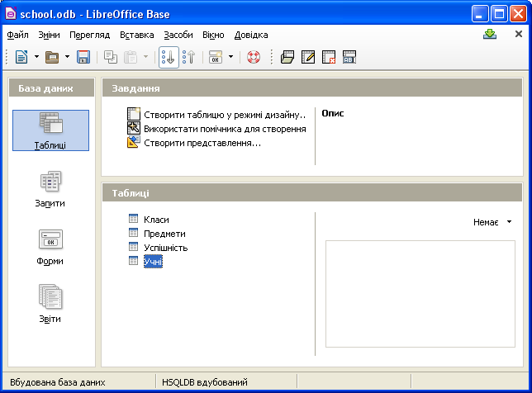Select the Класи table in list
This screenshot has height=393, width=532.
[156, 220]
